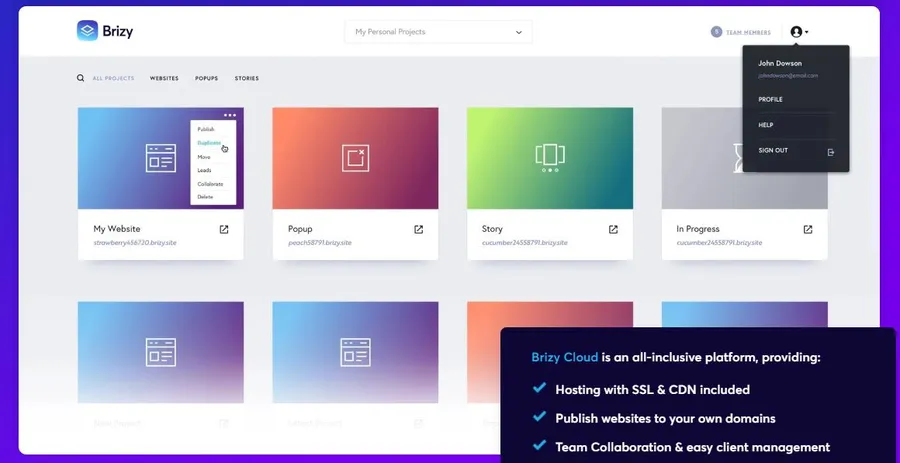Image resolution: width=900 pixels, height=463 pixels.
Task: Open Popup project external link icon
Action: click(x=418, y=229)
